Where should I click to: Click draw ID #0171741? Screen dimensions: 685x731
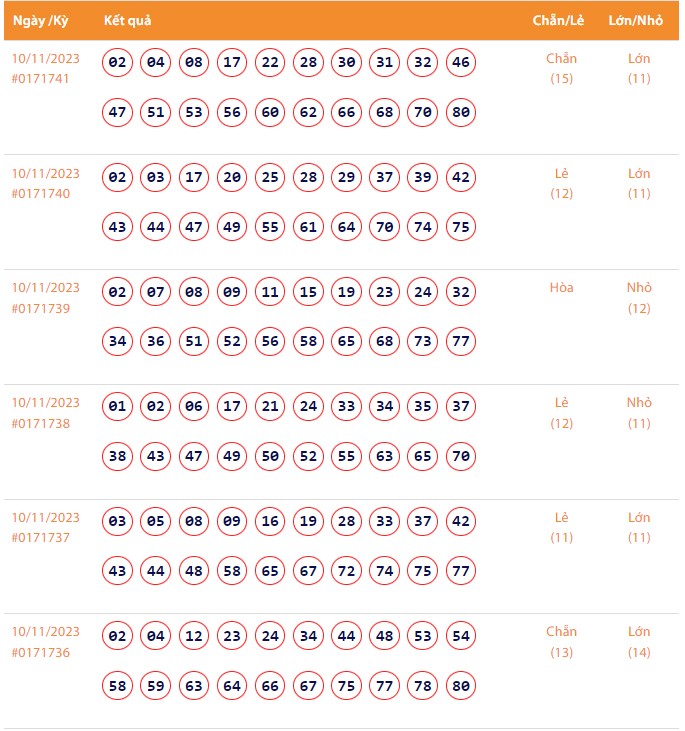41,79
